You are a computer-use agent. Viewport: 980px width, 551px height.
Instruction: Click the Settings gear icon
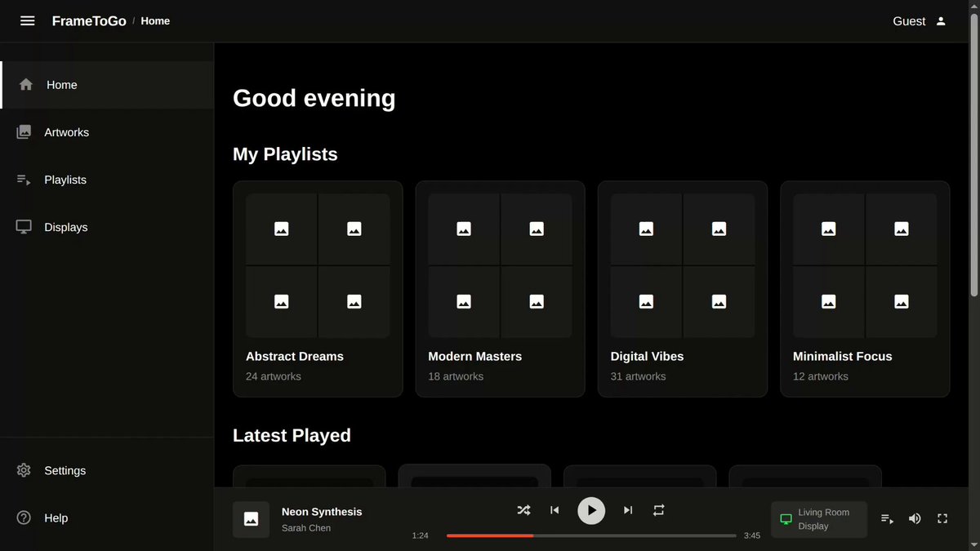click(x=24, y=470)
